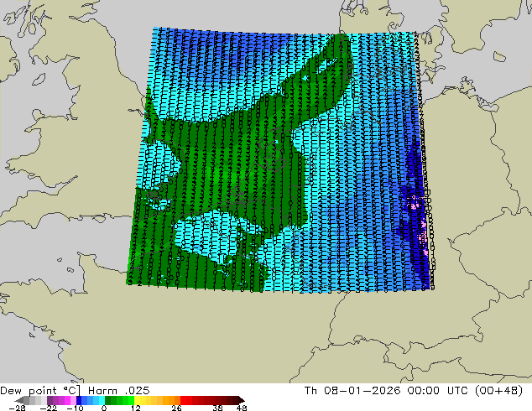Click the '48' legend value

coord(242,408)
